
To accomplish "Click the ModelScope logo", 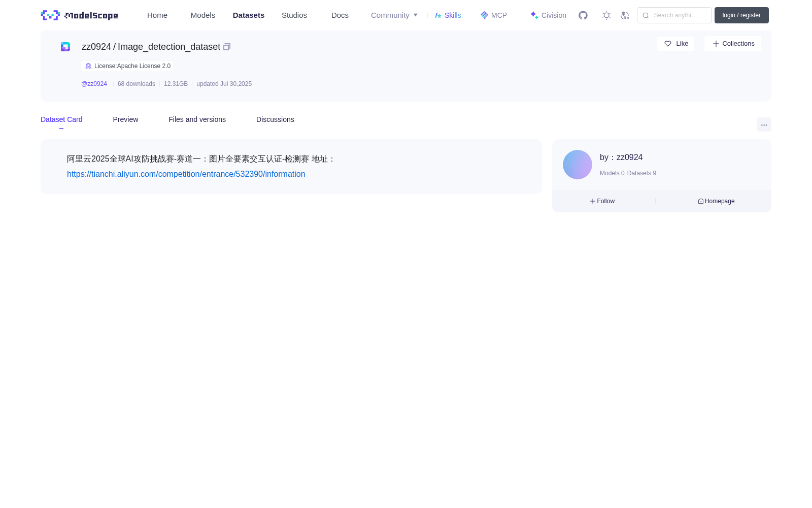I will (79, 15).
